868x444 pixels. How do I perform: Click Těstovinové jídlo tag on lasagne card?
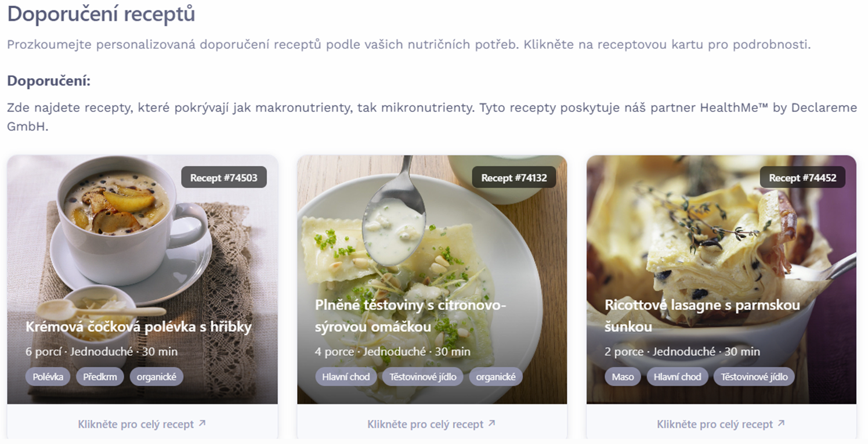pos(754,377)
